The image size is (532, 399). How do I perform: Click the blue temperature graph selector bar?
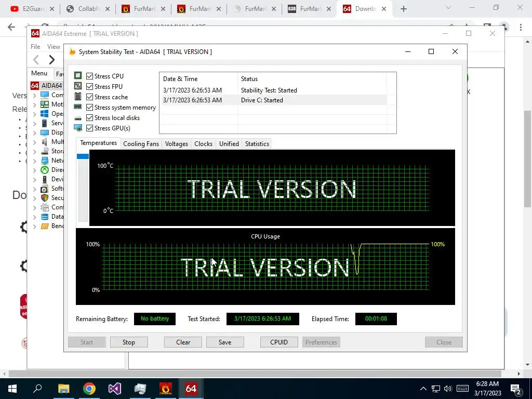pos(83,156)
